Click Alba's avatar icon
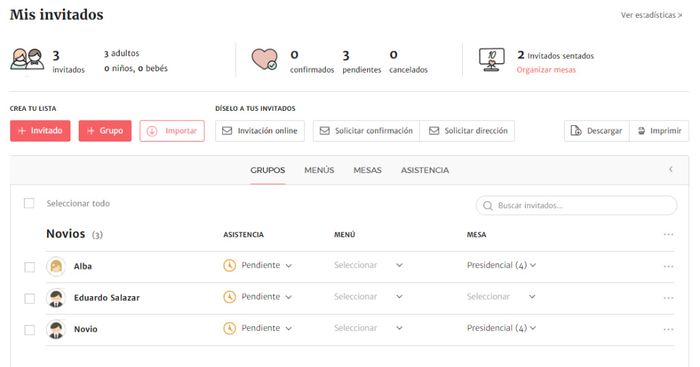 [56, 267]
